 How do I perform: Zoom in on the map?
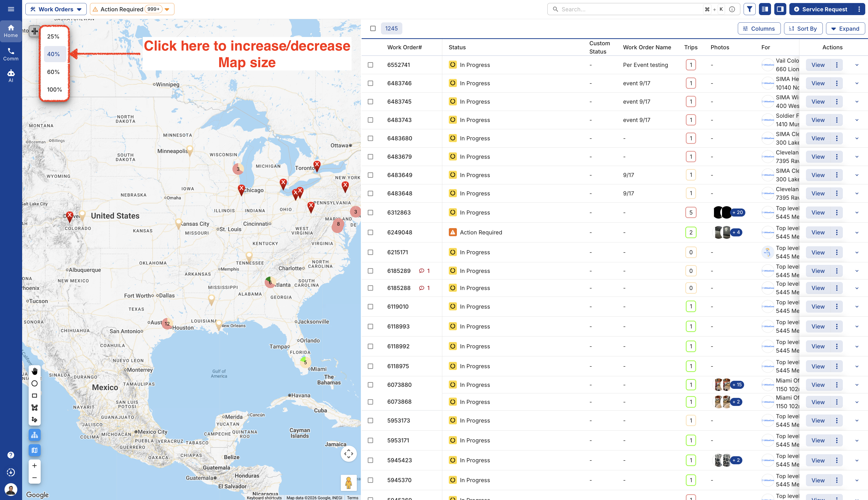coord(35,466)
